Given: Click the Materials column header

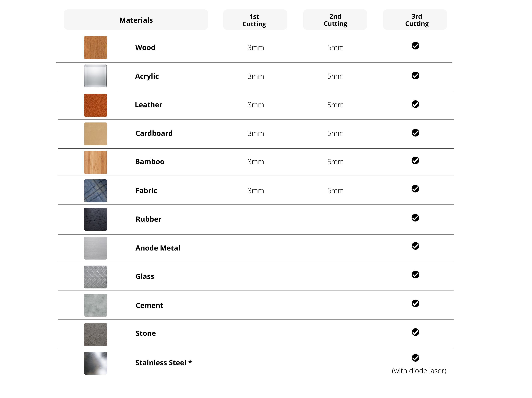Looking at the screenshot, I should click(136, 20).
